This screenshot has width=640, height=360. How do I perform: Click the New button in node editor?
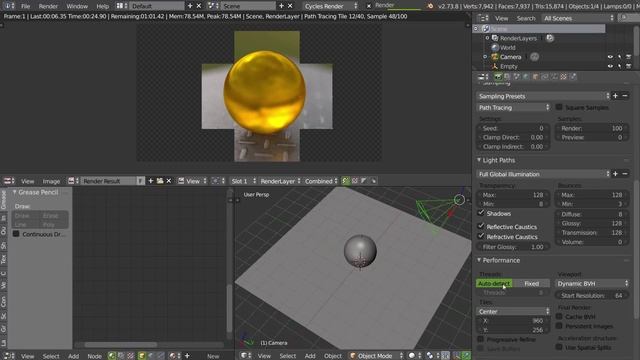pyautogui.click(x=213, y=356)
